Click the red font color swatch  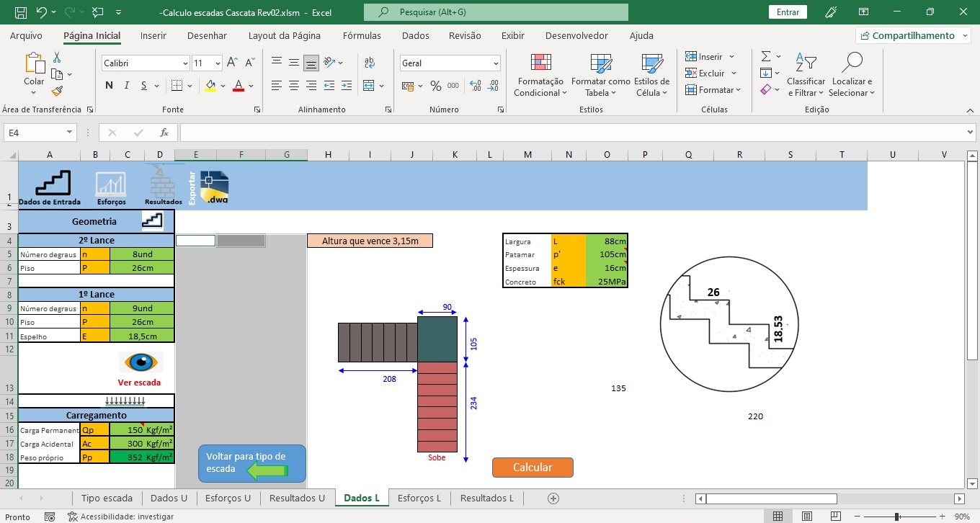[x=239, y=86]
